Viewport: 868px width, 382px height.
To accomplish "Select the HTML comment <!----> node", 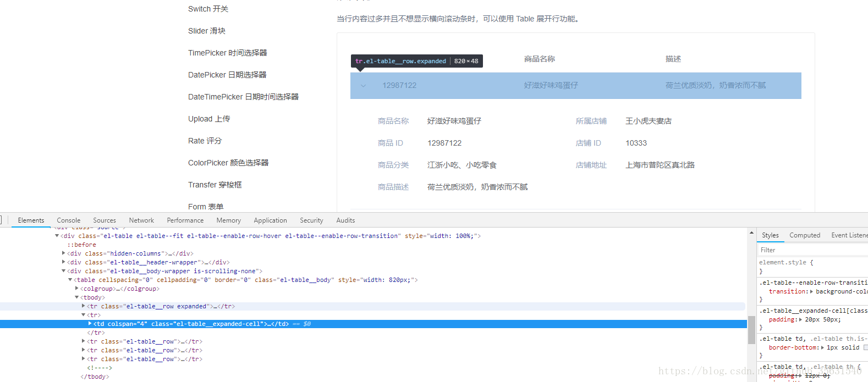I will click(x=99, y=368).
